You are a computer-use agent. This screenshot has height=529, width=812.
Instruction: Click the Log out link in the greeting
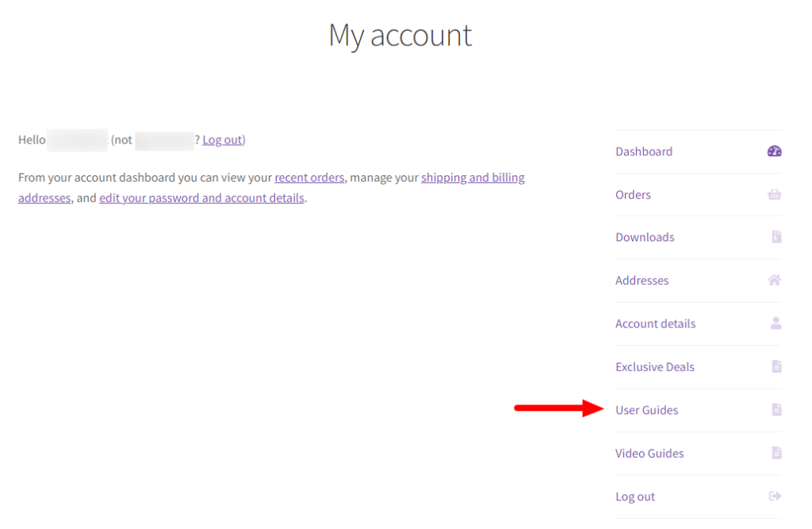(x=222, y=140)
